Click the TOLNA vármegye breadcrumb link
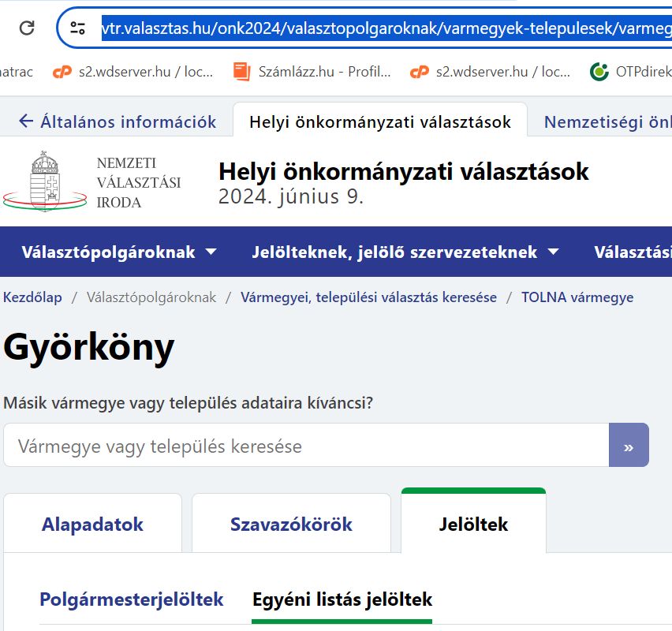 point(577,297)
